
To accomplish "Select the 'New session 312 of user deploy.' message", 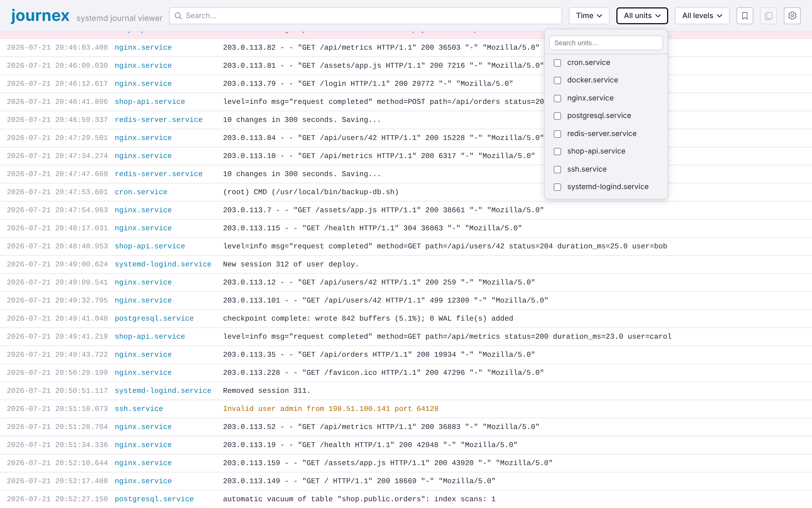I will tap(291, 264).
